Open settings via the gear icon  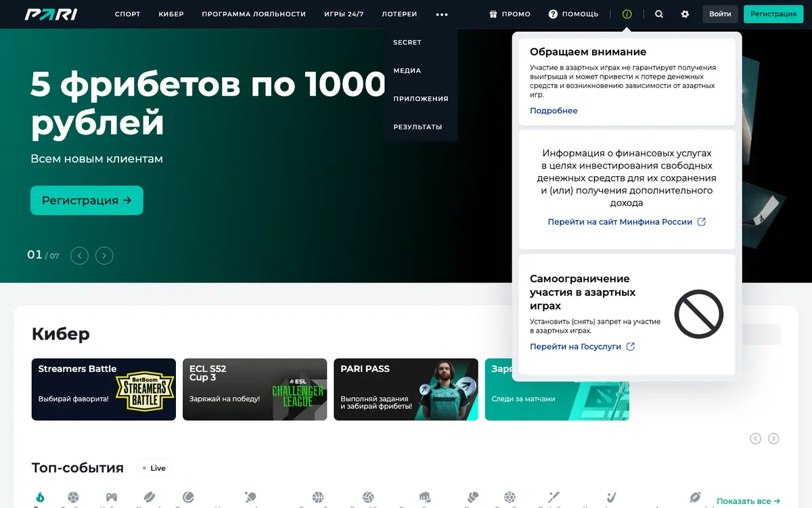[685, 14]
